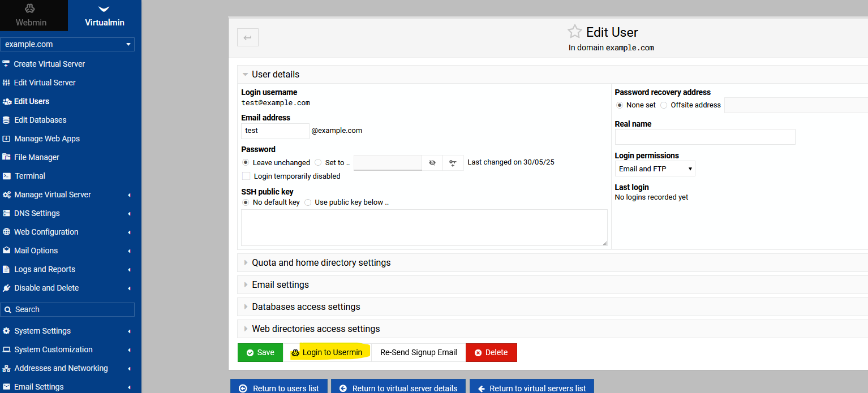868x393 pixels.
Task: Click the red Delete button
Action: click(x=491, y=352)
